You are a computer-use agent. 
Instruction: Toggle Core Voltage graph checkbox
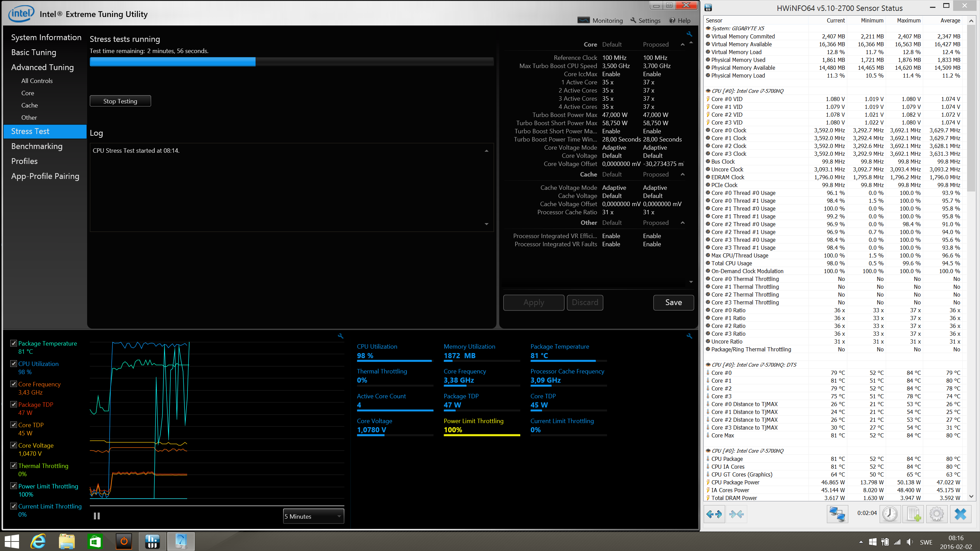[14, 445]
